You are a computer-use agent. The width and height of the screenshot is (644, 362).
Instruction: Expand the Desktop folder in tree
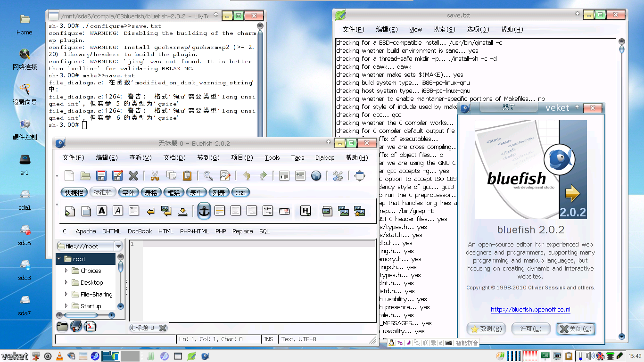pos(66,282)
